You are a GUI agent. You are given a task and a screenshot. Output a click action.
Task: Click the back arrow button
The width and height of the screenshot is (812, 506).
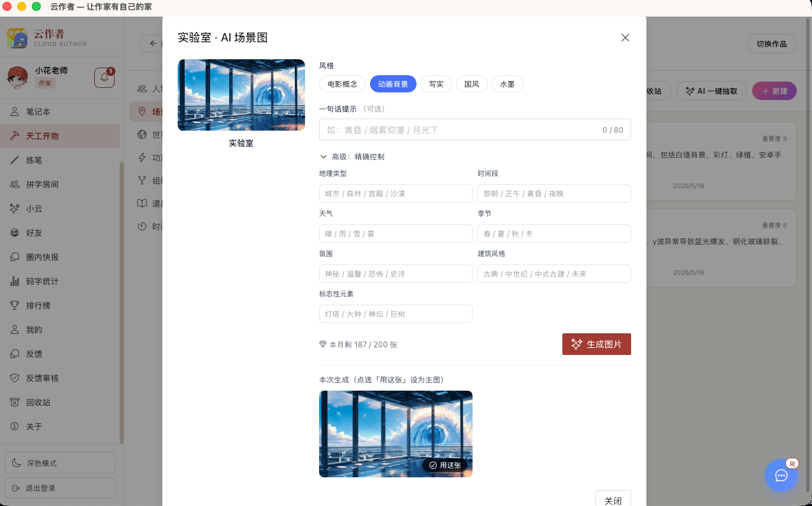[152, 44]
